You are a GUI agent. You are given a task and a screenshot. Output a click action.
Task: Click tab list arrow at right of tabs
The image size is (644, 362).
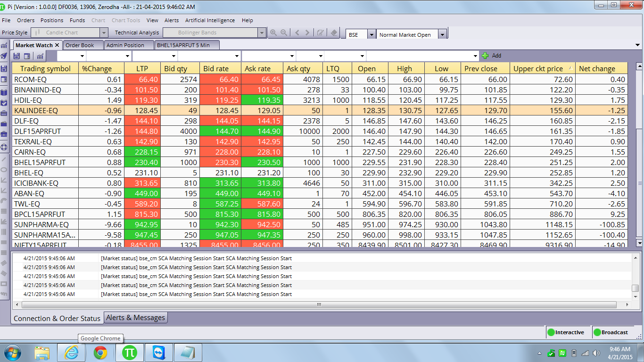pyautogui.click(x=638, y=45)
